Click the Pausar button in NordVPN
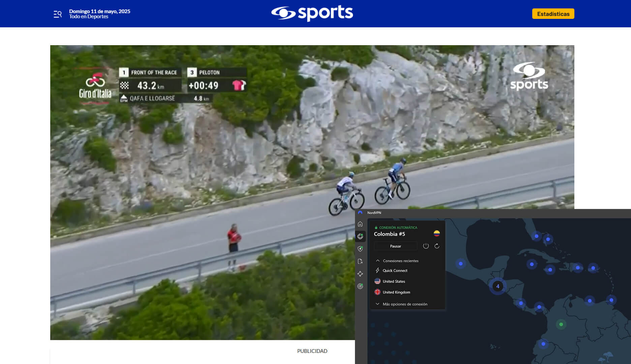631x364 pixels. [x=395, y=246]
